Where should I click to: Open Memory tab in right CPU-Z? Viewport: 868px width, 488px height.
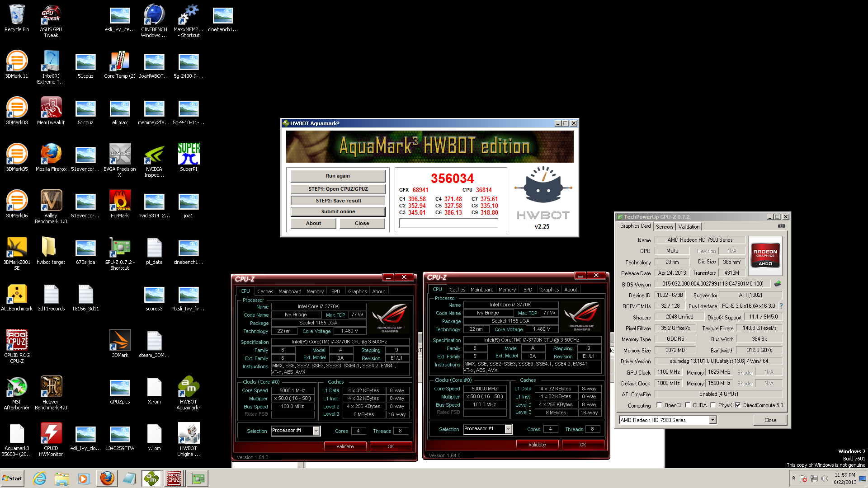point(507,290)
